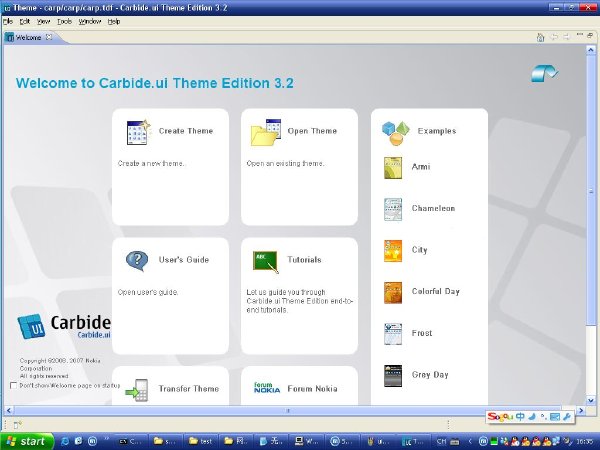Viewport: 600px width, 450px height.
Task: Click the navigate back arrow in Welcome toolbar
Action: tap(554, 37)
